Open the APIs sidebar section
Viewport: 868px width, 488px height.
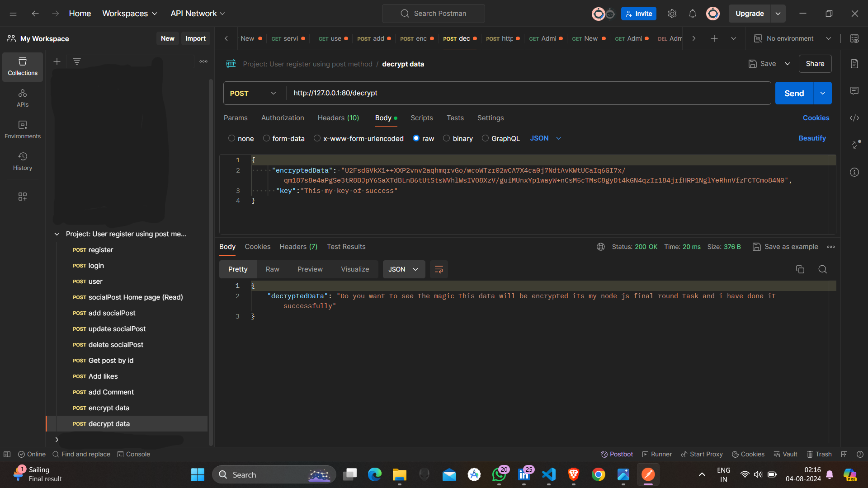coord(23,98)
